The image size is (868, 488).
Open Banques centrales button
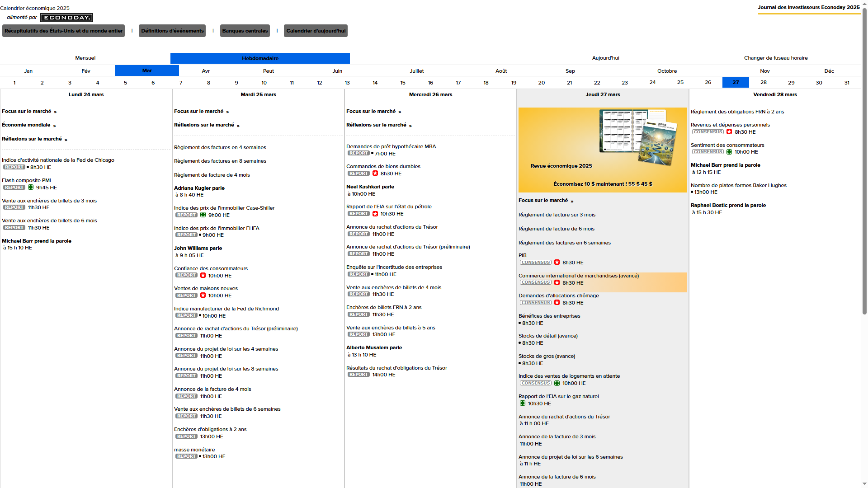pyautogui.click(x=245, y=31)
